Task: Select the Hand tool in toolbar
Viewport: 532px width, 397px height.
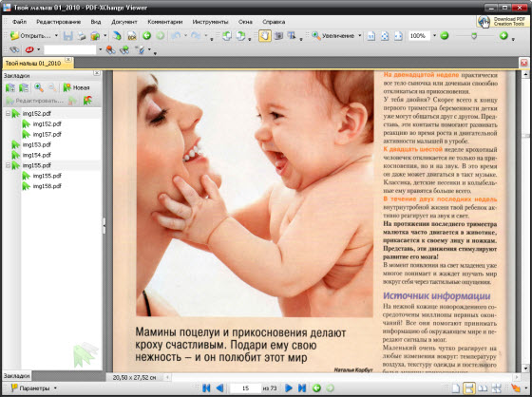Action: tap(265, 36)
